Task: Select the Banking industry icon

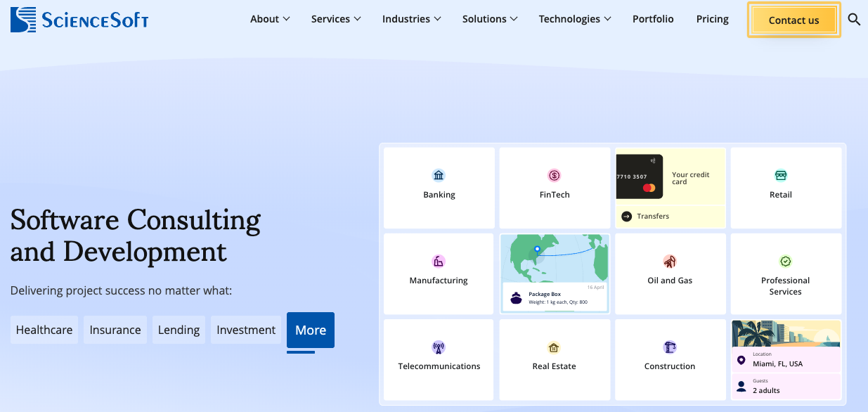Action: click(439, 175)
